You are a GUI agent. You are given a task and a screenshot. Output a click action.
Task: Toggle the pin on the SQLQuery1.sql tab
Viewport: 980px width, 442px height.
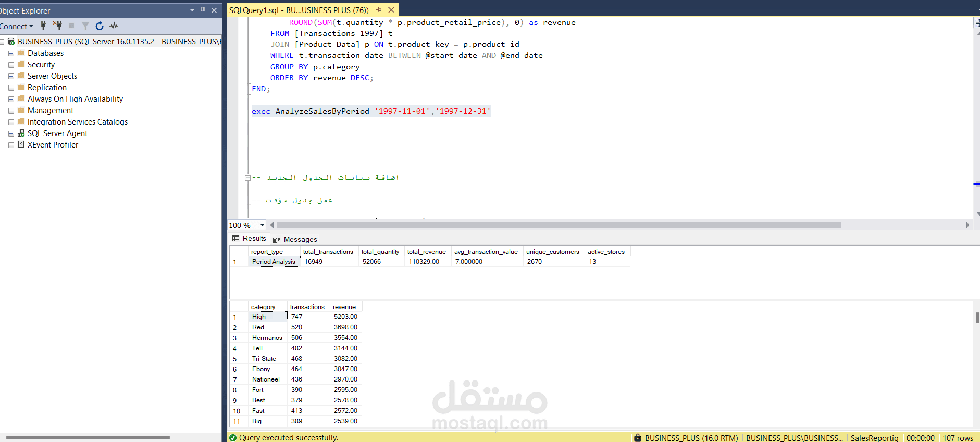(379, 10)
